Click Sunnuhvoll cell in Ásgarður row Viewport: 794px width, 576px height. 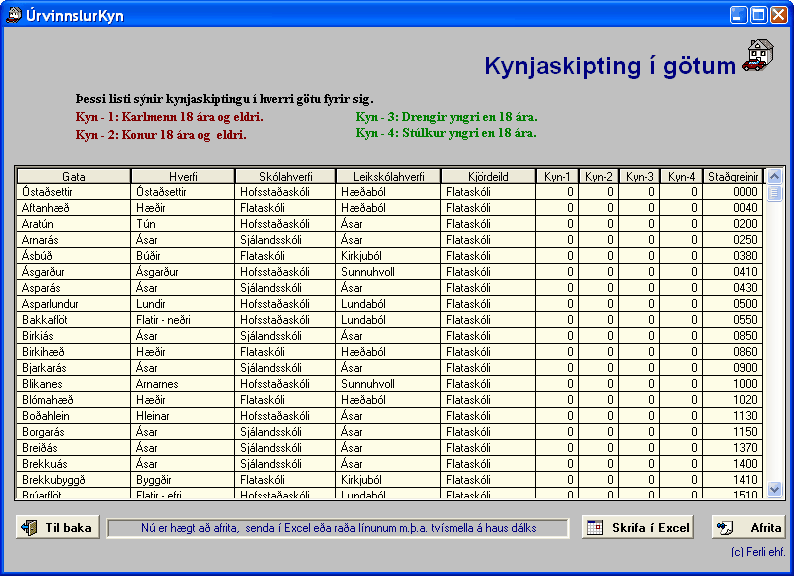point(389,272)
